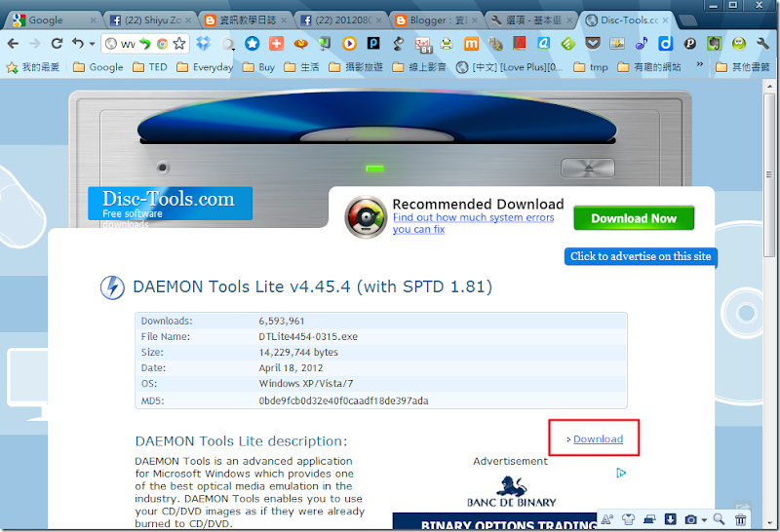The width and height of the screenshot is (780, 532).
Task: Go back using the browser back arrow
Action: pyautogui.click(x=14, y=44)
